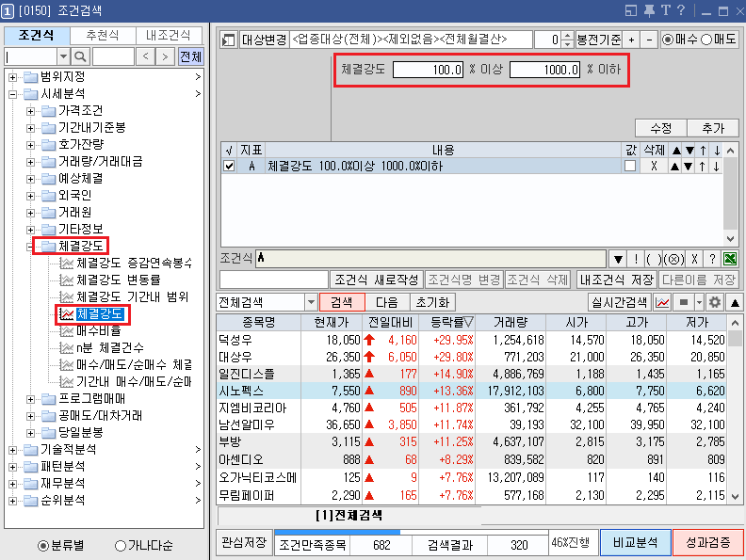The width and height of the screenshot is (746, 560).
Task: Open the black triangle dropdown beside 조건식 field
Action: [x=618, y=259]
